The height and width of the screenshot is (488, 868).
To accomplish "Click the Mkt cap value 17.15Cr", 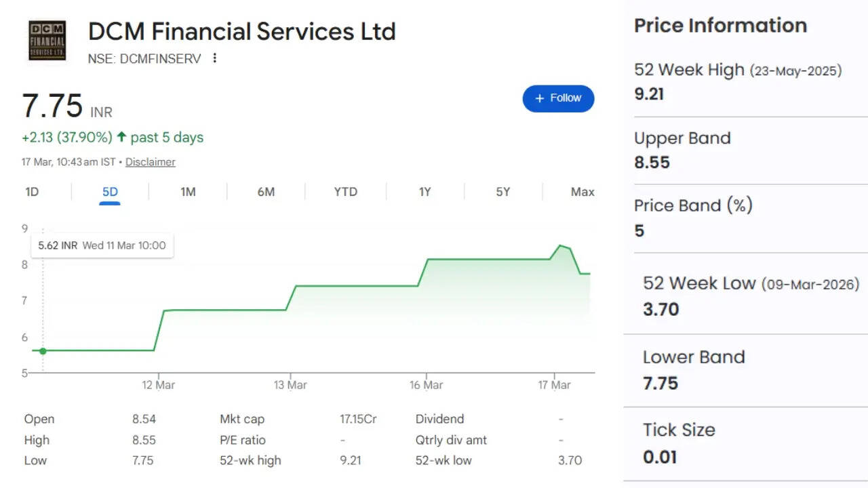I will click(x=358, y=419).
